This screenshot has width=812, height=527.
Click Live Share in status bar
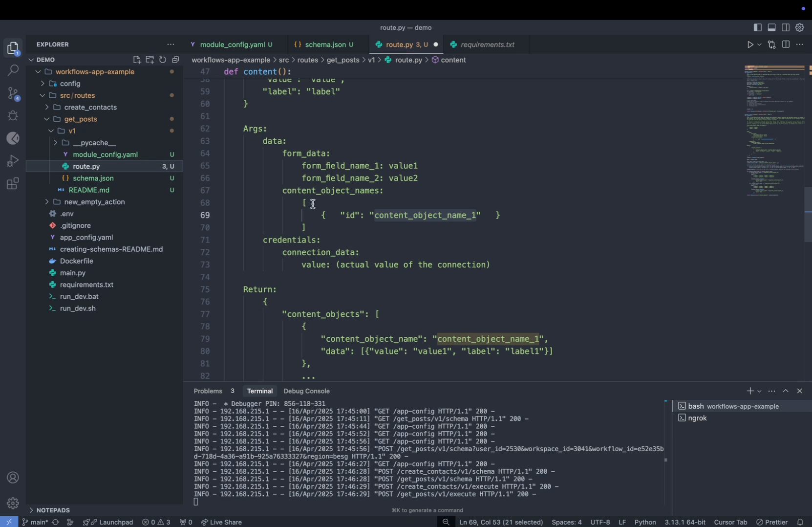[221, 522]
